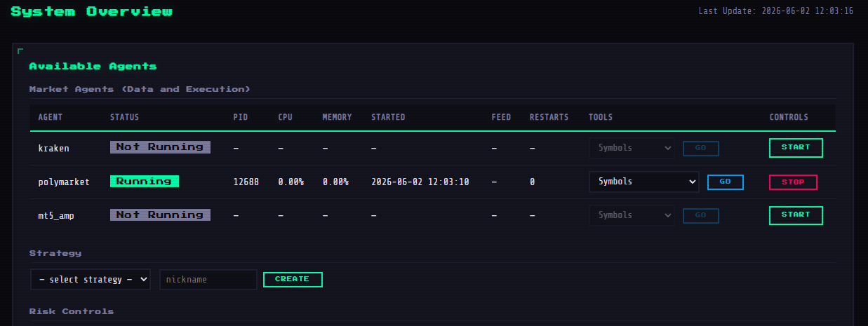The image size is (868, 326).
Task: Open the kraken Symbols dropdown
Action: [631, 148]
